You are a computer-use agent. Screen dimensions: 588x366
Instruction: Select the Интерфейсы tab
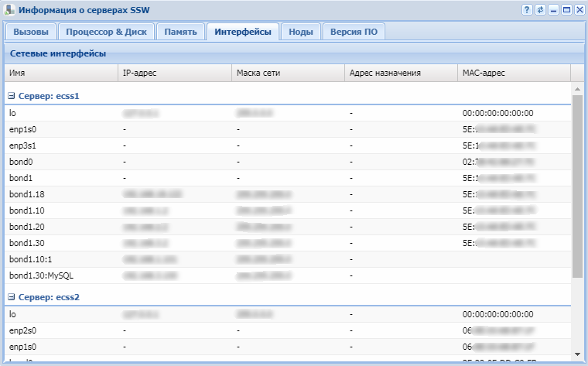(243, 32)
